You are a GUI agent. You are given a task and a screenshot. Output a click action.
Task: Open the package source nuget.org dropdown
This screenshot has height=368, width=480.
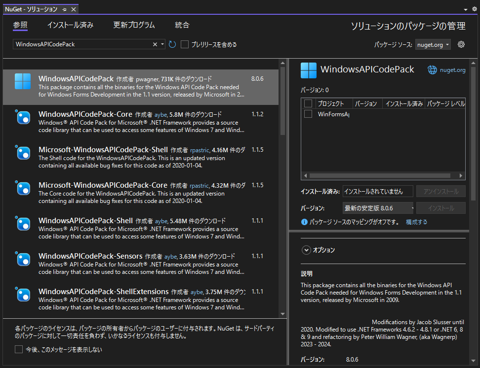coord(433,45)
